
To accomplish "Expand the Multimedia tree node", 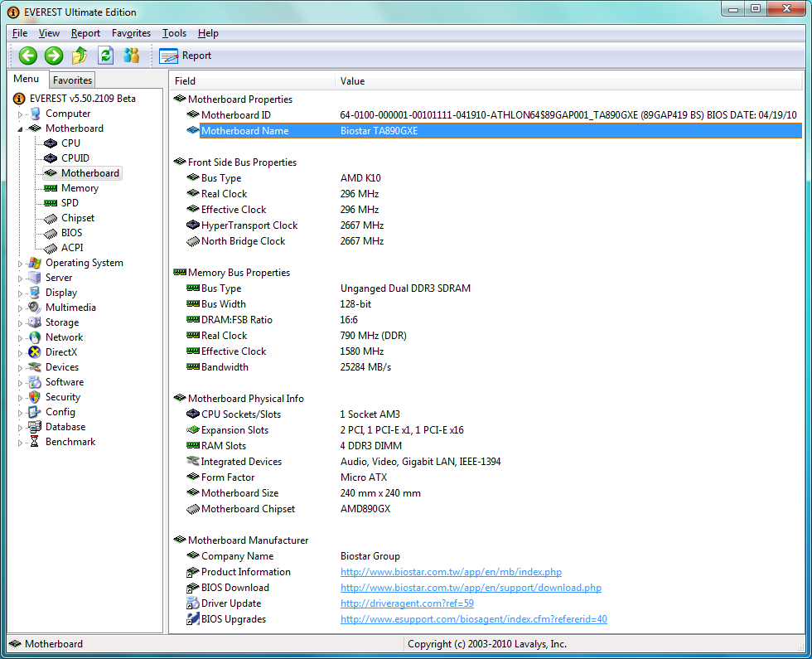I will point(20,308).
